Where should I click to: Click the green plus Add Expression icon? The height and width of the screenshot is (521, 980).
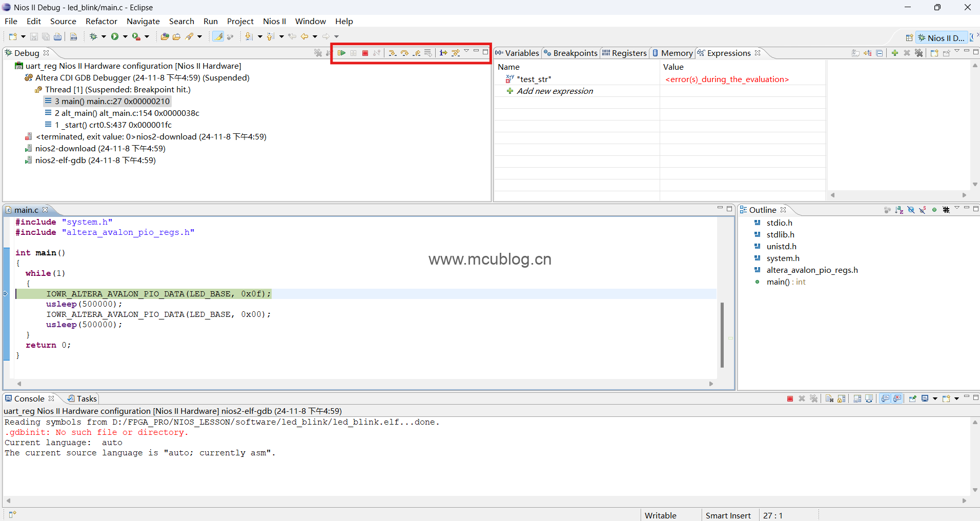coord(895,53)
